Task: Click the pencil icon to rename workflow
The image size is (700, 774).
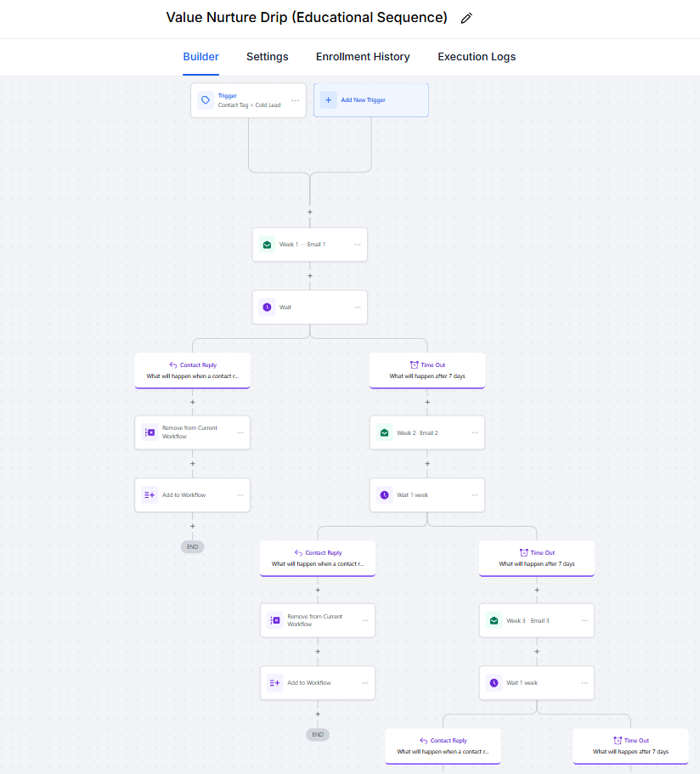Action: (x=466, y=18)
